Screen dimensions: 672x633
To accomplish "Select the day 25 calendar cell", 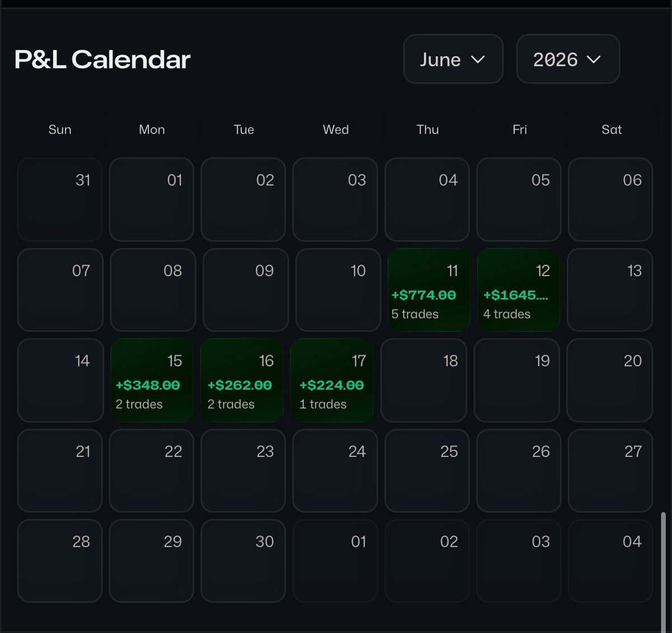I will click(427, 471).
